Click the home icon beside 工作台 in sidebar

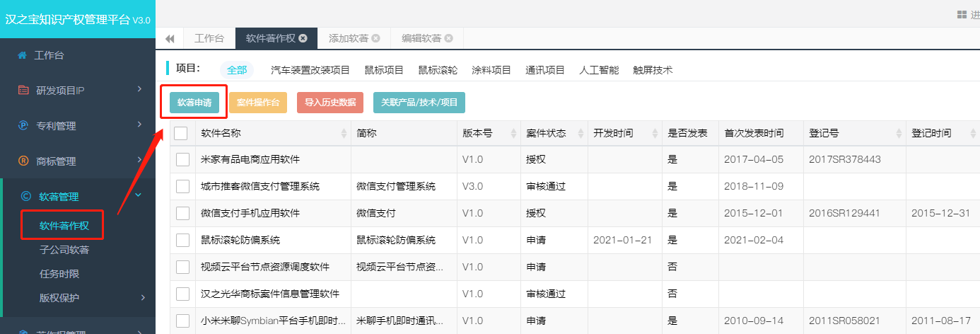click(23, 55)
